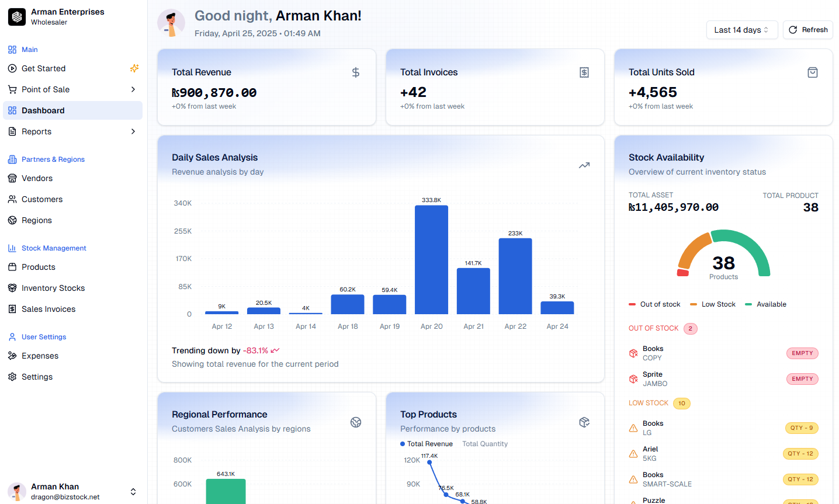The width and height of the screenshot is (839, 504).
Task: Click the Out of Stock count badge 2
Action: tap(691, 329)
